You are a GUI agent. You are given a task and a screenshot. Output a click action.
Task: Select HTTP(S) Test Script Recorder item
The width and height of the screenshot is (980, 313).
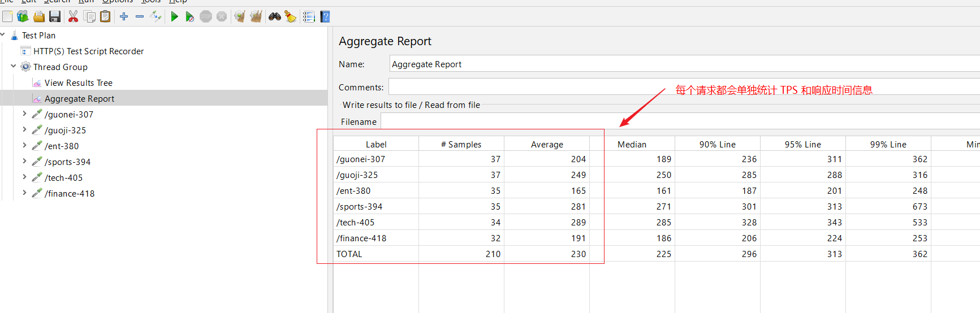tap(88, 51)
